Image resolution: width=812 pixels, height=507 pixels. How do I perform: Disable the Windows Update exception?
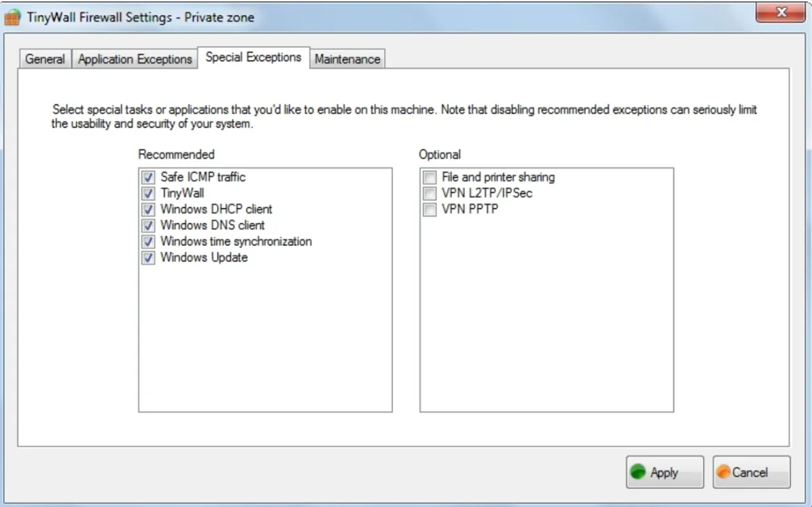tap(148, 257)
